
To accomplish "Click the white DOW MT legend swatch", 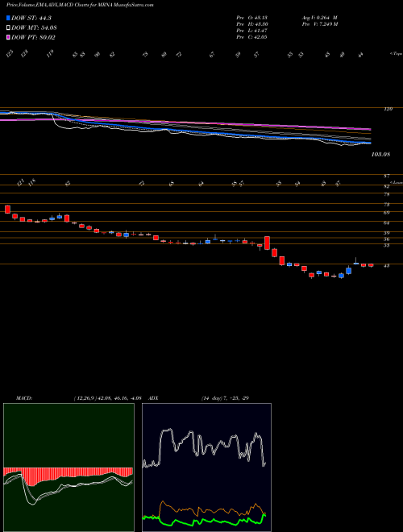I will tap(9, 28).
